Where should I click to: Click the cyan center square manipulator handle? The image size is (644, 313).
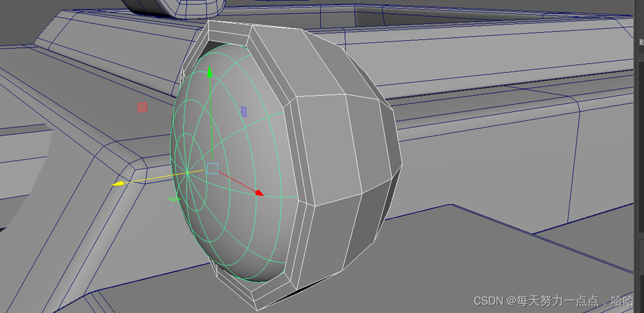point(212,168)
